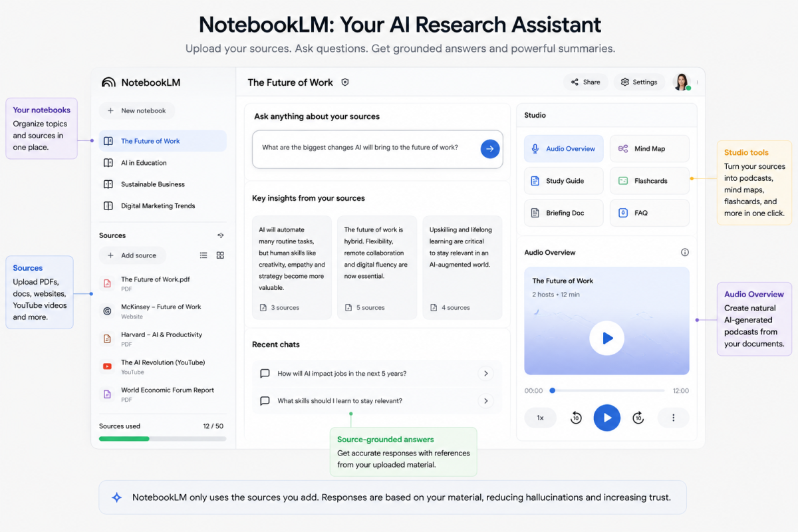Open the audio more options menu

click(x=673, y=418)
